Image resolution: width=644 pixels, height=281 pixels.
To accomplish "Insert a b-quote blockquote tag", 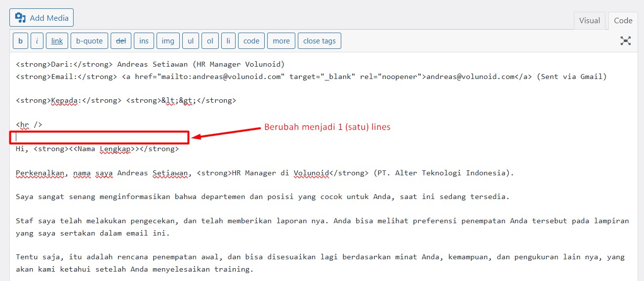I will (x=89, y=41).
